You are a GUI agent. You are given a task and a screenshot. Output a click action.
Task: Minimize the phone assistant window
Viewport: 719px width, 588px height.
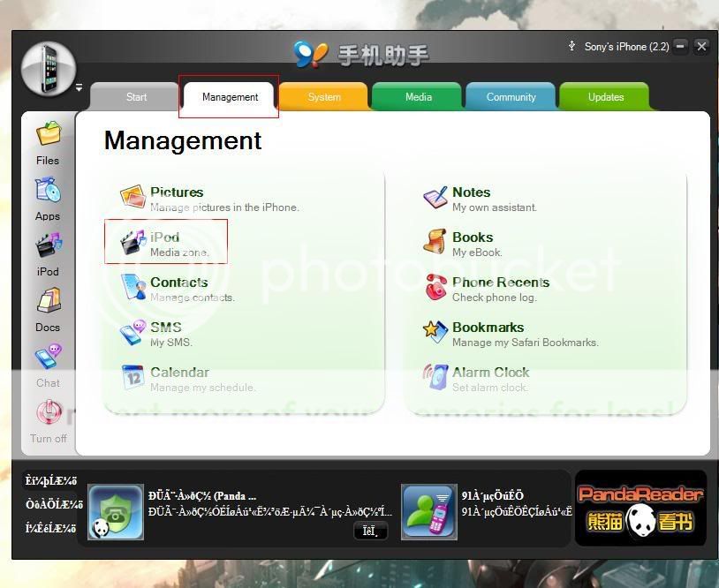pos(680,46)
